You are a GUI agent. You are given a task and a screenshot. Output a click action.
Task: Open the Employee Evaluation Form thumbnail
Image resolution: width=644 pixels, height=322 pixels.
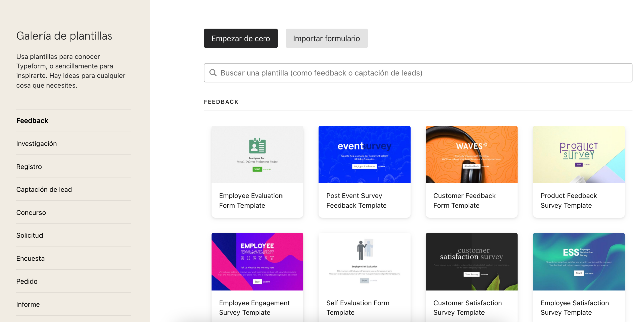pos(257,154)
